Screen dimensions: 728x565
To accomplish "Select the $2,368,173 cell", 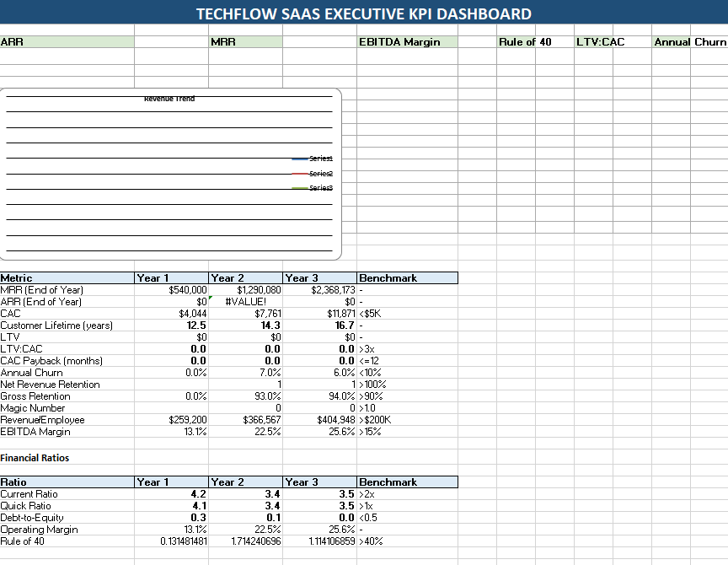I will coord(319,290).
